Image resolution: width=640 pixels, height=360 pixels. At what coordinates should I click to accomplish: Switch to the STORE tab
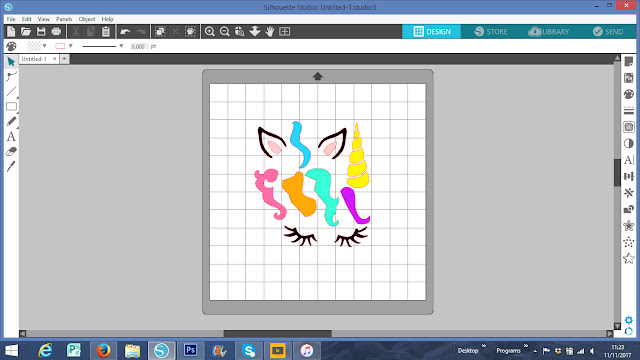coord(491,31)
